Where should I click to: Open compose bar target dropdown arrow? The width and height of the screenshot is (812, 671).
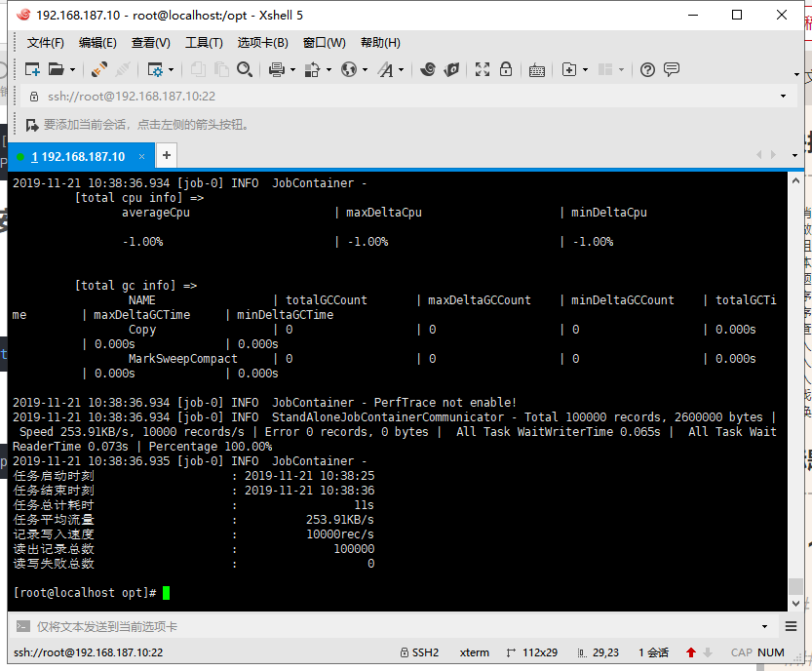click(764, 626)
